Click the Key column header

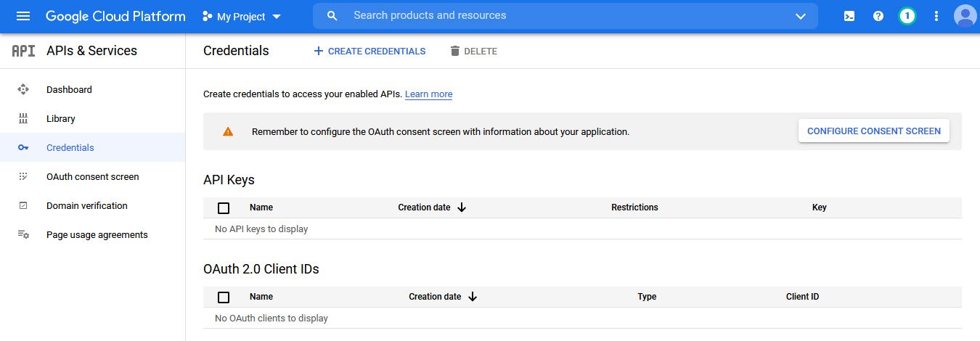coord(820,208)
